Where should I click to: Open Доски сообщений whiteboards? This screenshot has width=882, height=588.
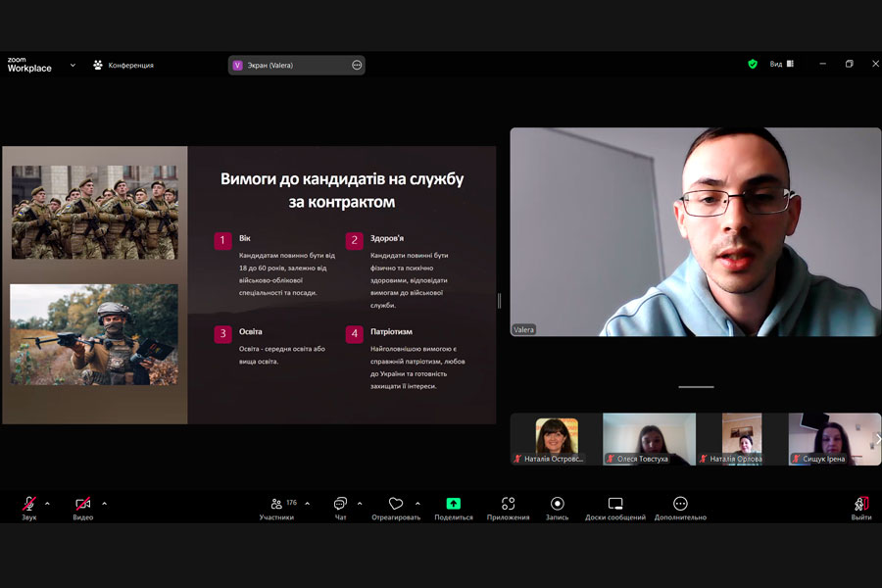tap(615, 508)
